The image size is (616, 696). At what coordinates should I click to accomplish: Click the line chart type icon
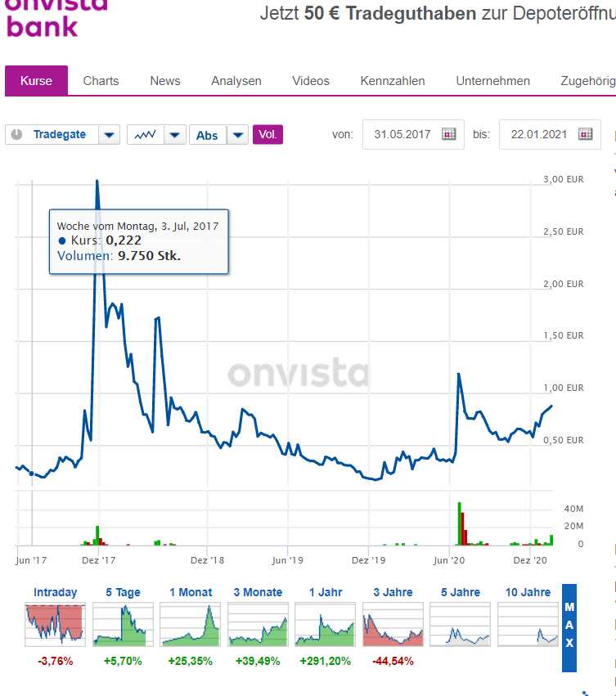pos(146,135)
